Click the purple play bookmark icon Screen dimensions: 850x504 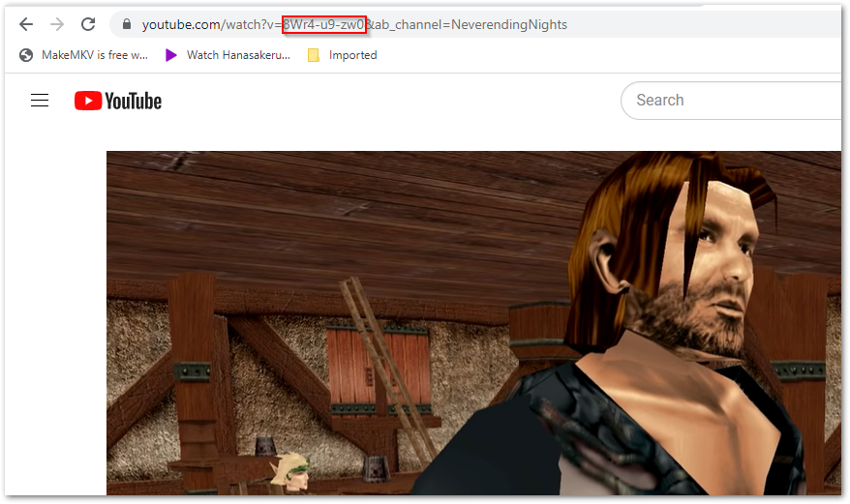point(171,55)
